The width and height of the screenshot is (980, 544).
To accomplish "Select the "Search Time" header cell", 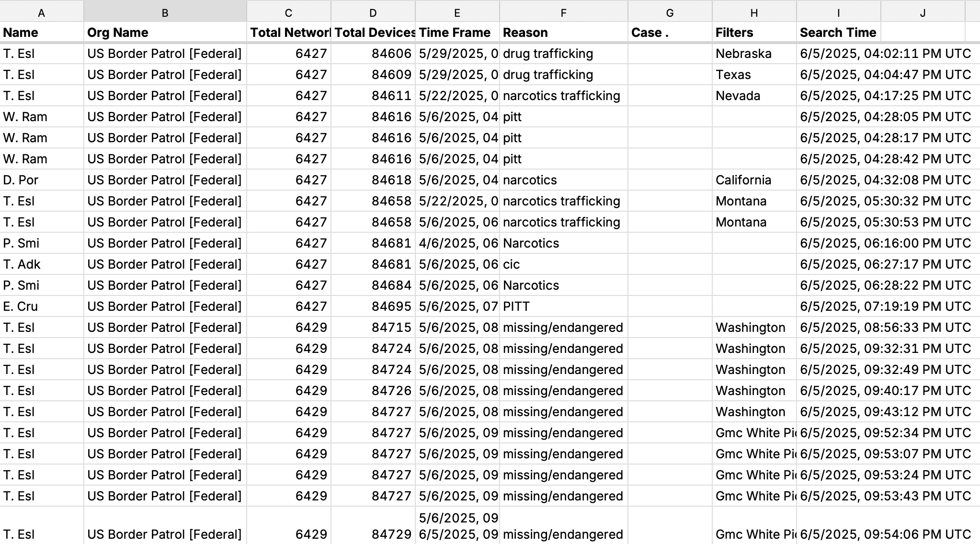I will 838,33.
